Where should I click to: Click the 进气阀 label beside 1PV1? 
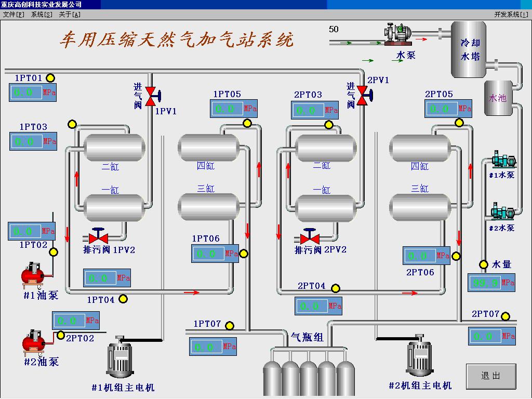138,96
